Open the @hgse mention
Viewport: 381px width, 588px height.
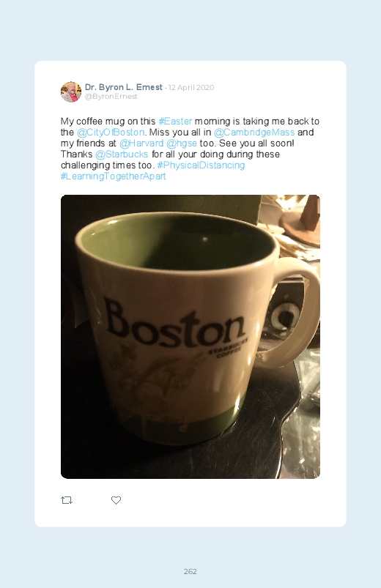(x=181, y=144)
